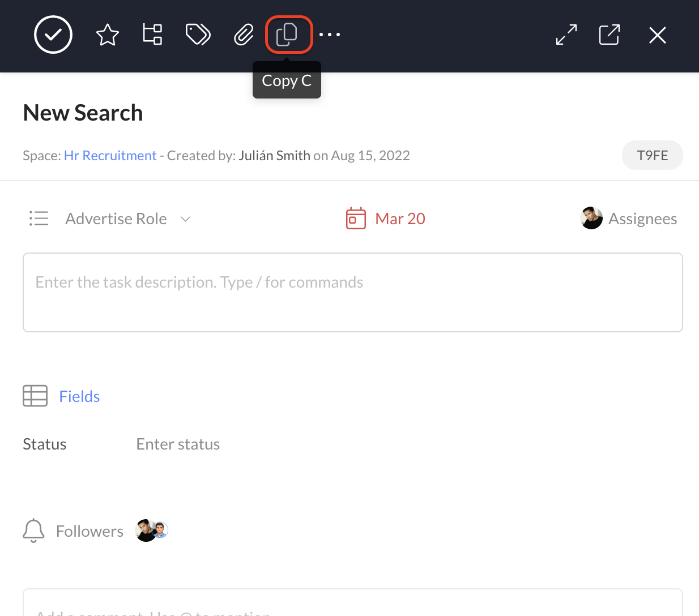Open the Advertise Role list dropdown
This screenshot has width=699, height=616.
(x=116, y=219)
